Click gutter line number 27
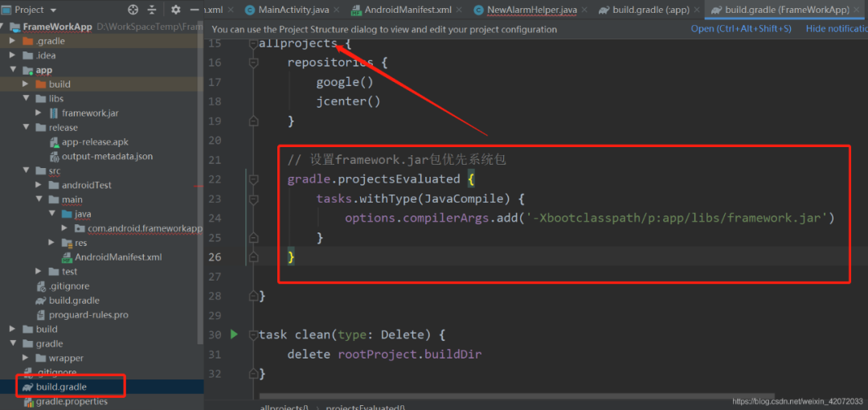 coord(215,276)
